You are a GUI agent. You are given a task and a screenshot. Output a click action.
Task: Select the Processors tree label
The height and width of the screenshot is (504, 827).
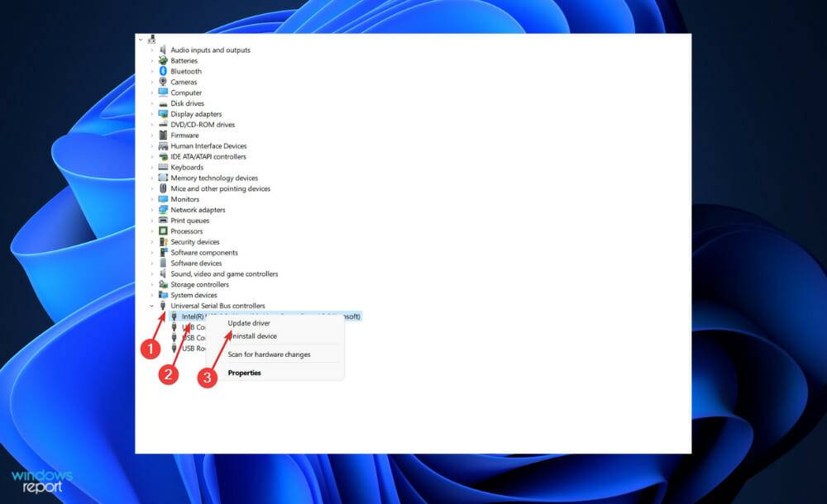click(x=186, y=231)
